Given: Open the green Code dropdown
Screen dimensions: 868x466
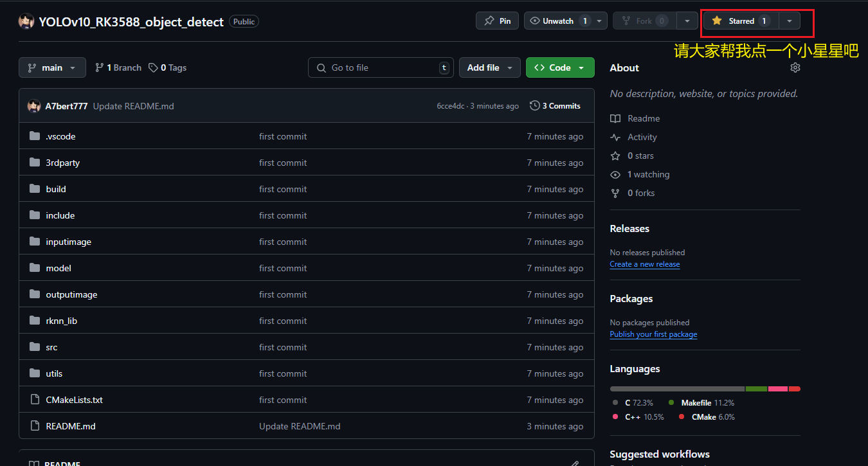Looking at the screenshot, I should click(560, 67).
